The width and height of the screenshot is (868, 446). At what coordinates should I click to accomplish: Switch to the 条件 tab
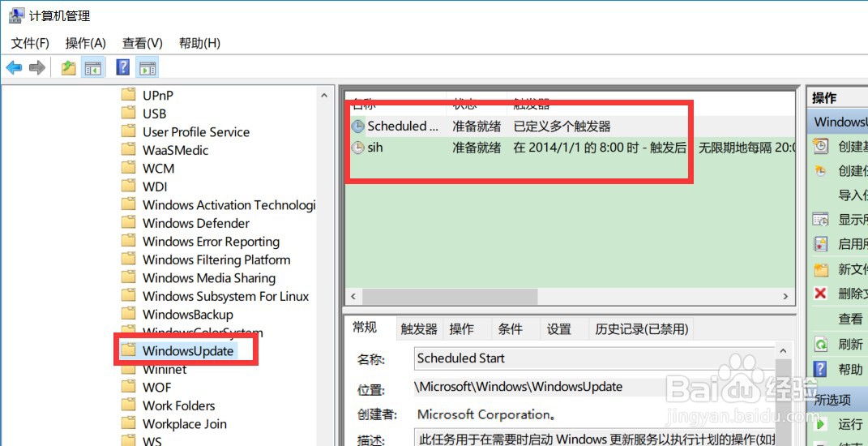(510, 329)
